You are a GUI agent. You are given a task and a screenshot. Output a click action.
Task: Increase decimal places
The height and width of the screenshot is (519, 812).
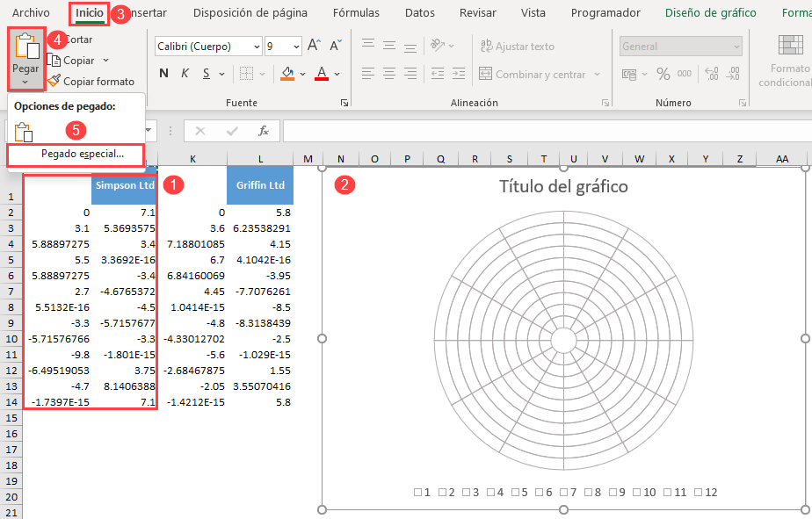click(712, 74)
